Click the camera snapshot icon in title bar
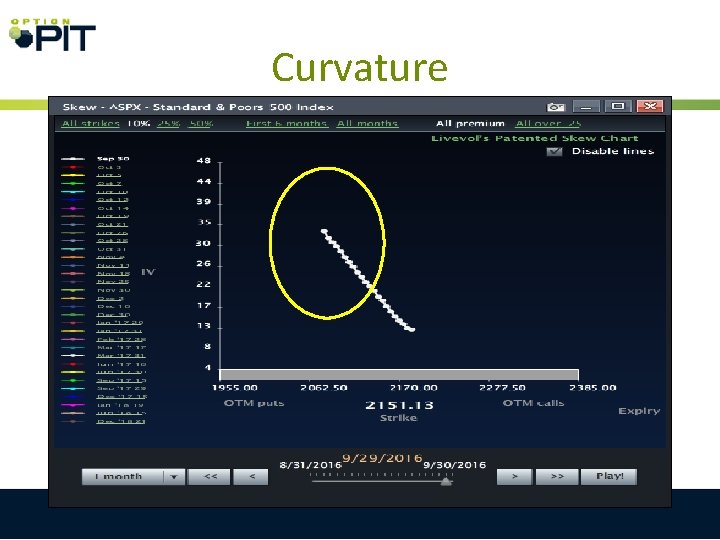Screen dimensions: 720x540 (x=555, y=107)
